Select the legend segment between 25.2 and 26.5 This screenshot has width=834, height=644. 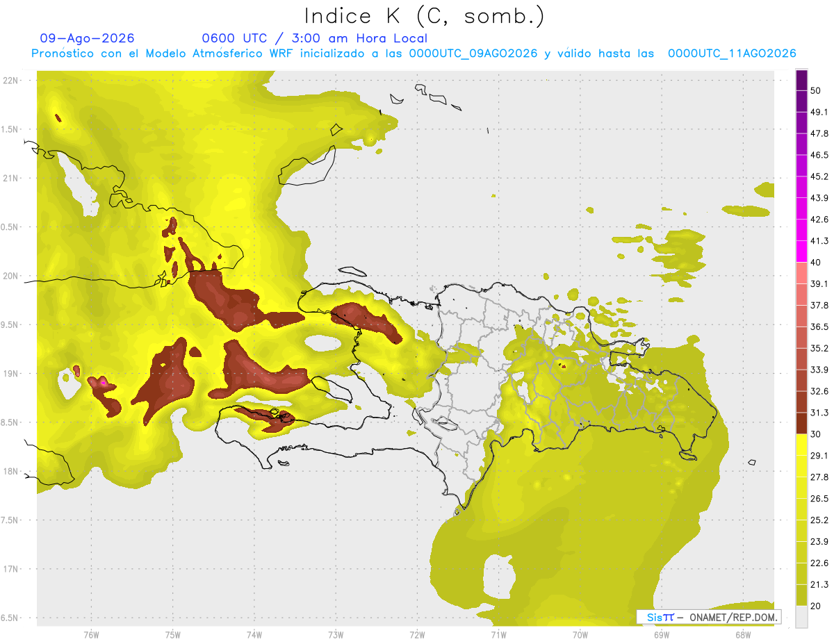pyautogui.click(x=801, y=509)
